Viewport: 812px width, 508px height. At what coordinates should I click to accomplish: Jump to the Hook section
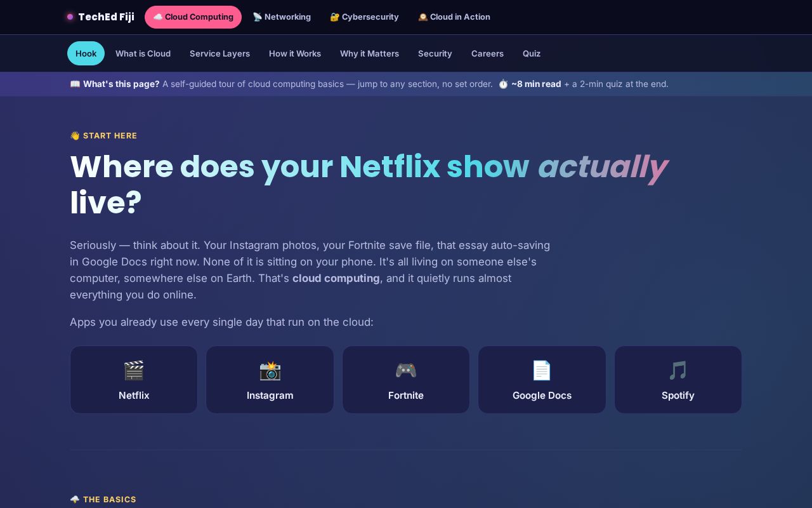coord(86,53)
